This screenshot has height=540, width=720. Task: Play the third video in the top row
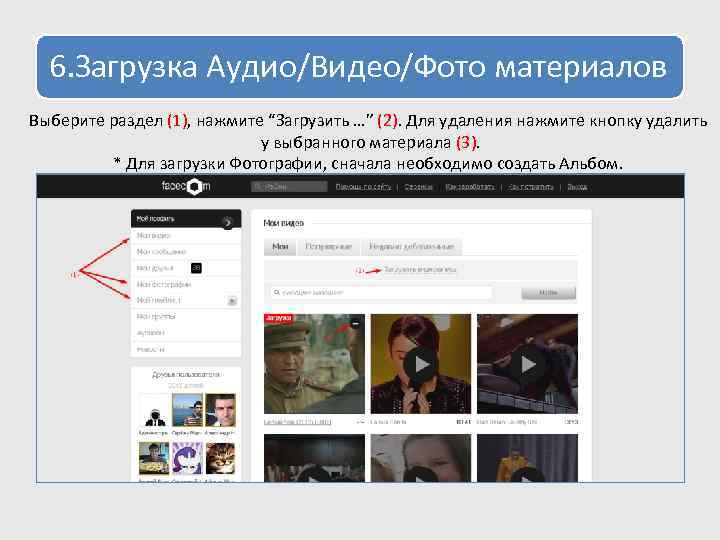click(x=528, y=365)
